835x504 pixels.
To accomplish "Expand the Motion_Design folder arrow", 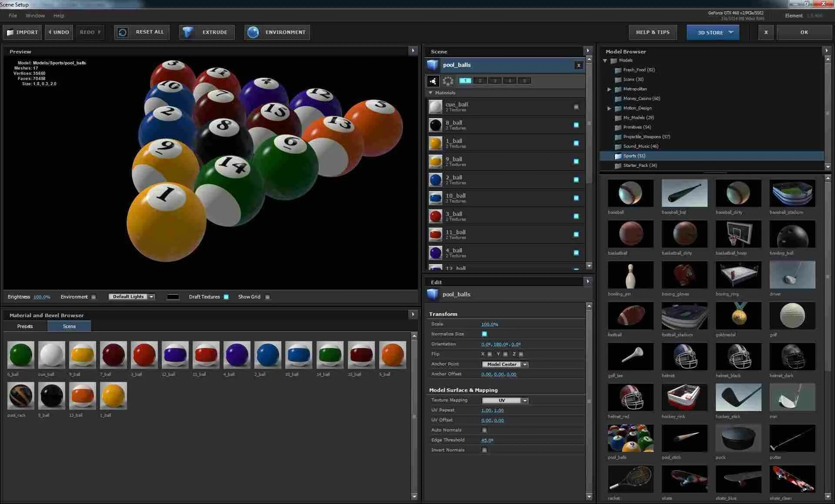I will [609, 108].
